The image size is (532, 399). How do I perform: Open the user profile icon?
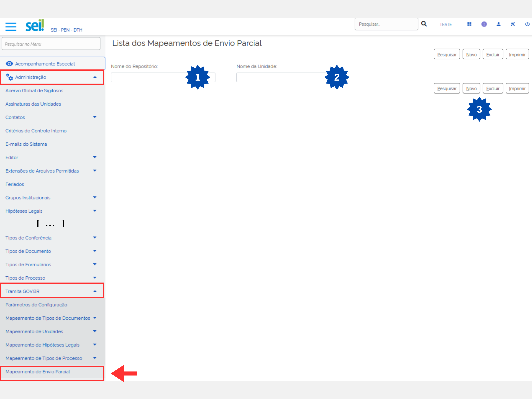pyautogui.click(x=498, y=24)
